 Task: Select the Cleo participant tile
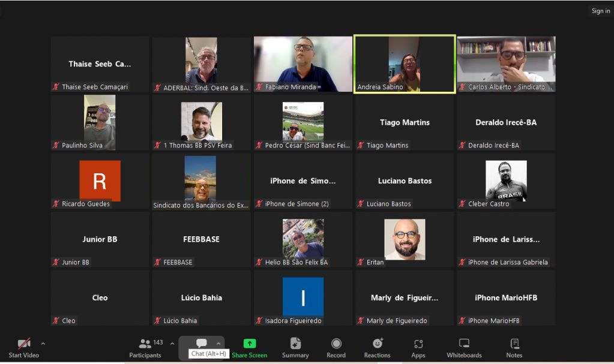pyautogui.click(x=100, y=298)
